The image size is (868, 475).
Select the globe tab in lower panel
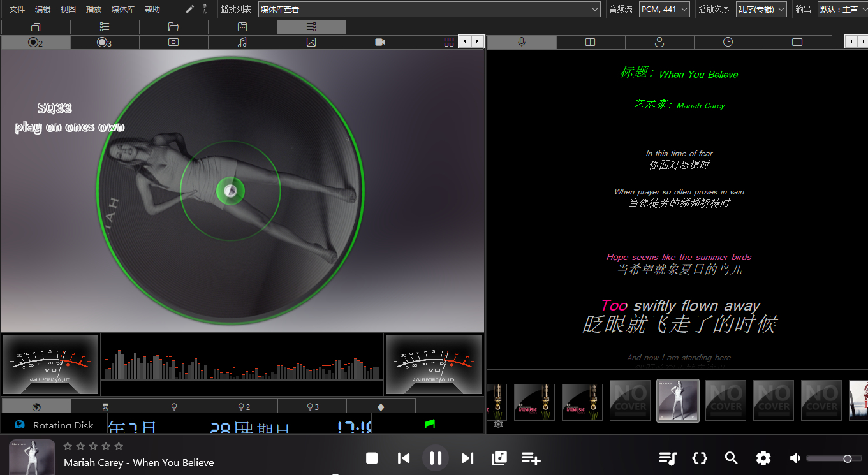pyautogui.click(x=36, y=406)
